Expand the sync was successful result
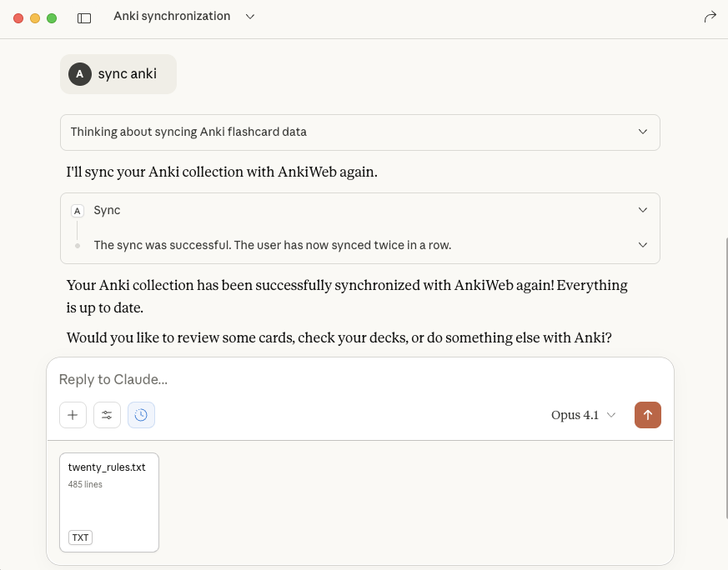Viewport: 728px width, 570px height. tap(642, 245)
